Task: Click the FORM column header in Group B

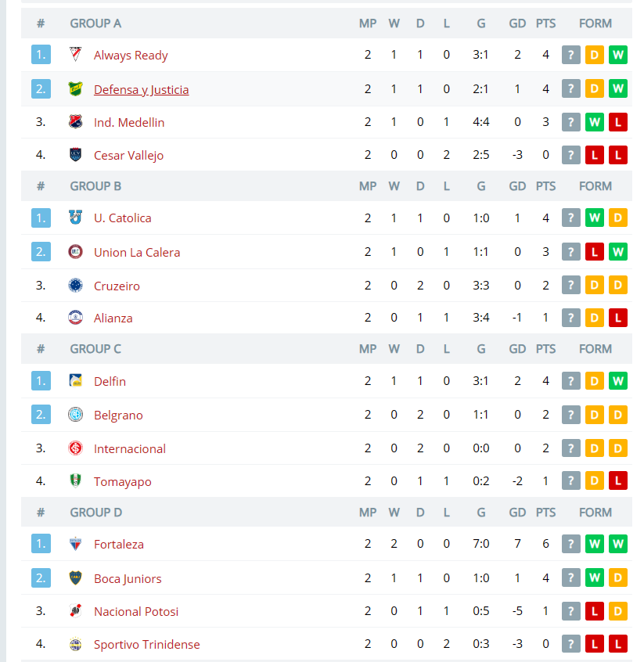Action: coord(595,186)
